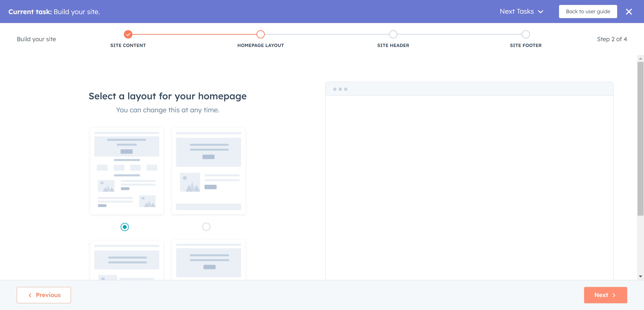Click the Site Footer step circle

pyautogui.click(x=525, y=34)
